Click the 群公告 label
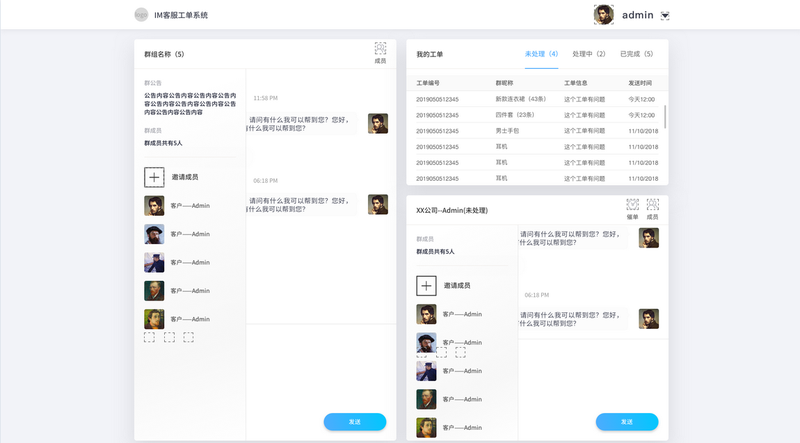This screenshot has height=443, width=800. point(153,83)
